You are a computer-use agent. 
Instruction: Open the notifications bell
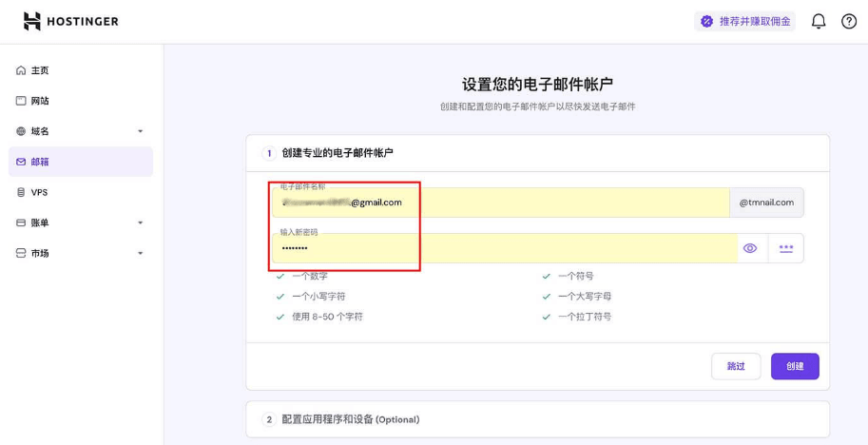pos(818,21)
